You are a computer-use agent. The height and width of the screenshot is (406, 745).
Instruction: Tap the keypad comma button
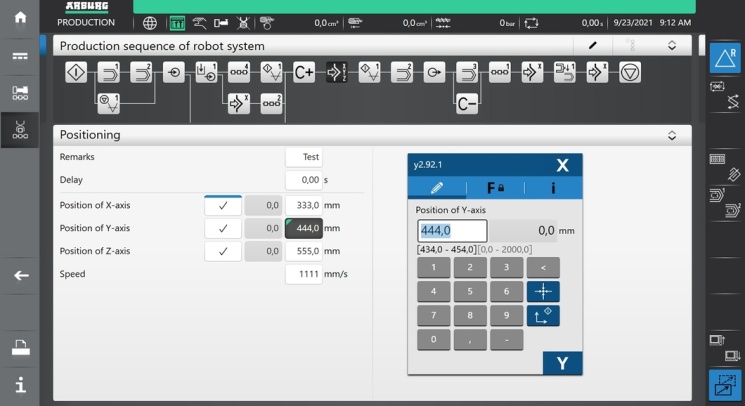tap(470, 340)
